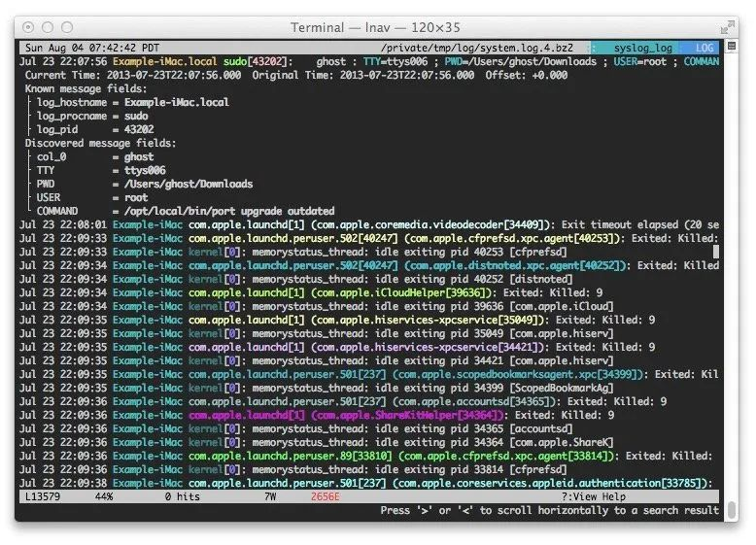This screenshot has height=545, width=756.
Task: Click the terminal scrollbar thumb at bottom right
Action: 731,509
